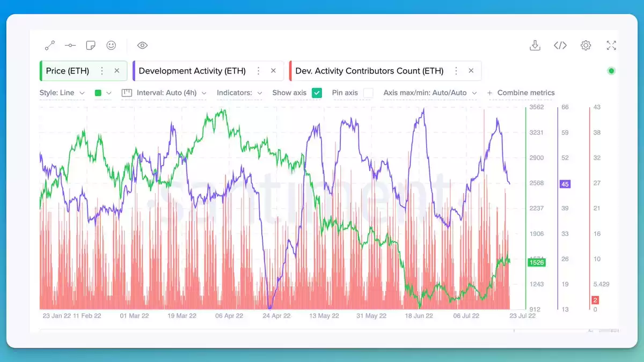Image resolution: width=644 pixels, height=362 pixels.
Task: Open the Axis max/min Auto/Auto selector
Action: tap(430, 93)
